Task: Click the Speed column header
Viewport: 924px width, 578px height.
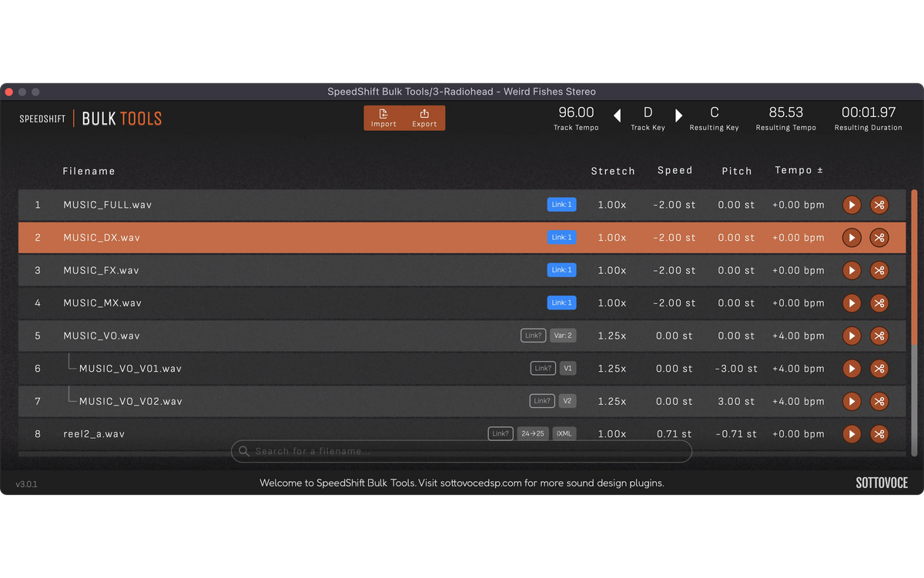Action: click(675, 170)
